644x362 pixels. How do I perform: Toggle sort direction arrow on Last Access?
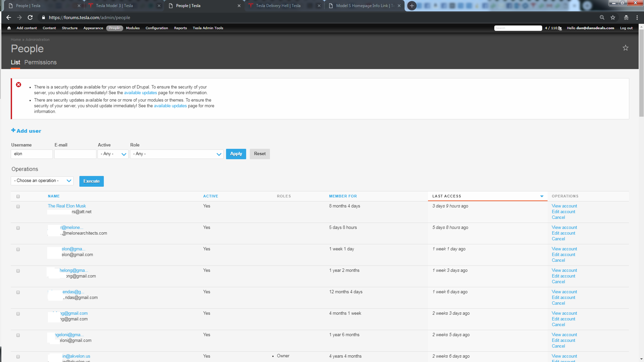click(x=542, y=196)
